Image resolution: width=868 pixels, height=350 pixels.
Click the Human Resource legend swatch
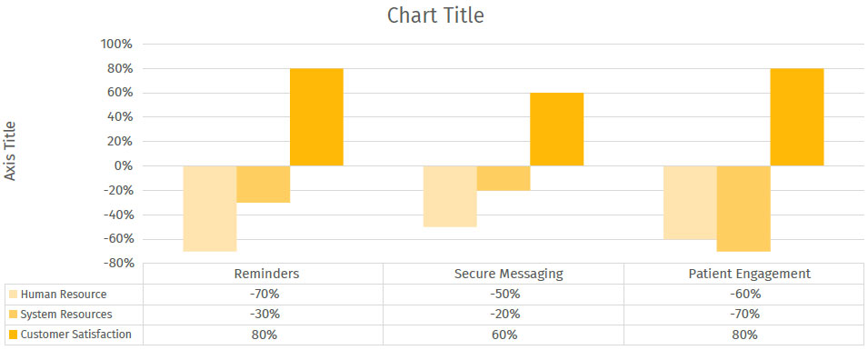[x=14, y=295]
